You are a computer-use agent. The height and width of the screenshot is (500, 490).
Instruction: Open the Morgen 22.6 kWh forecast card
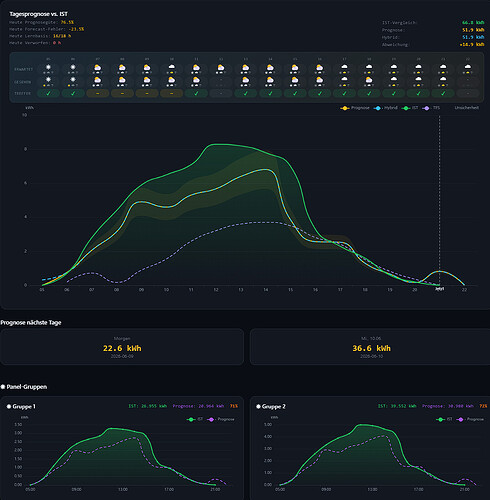[x=122, y=347]
